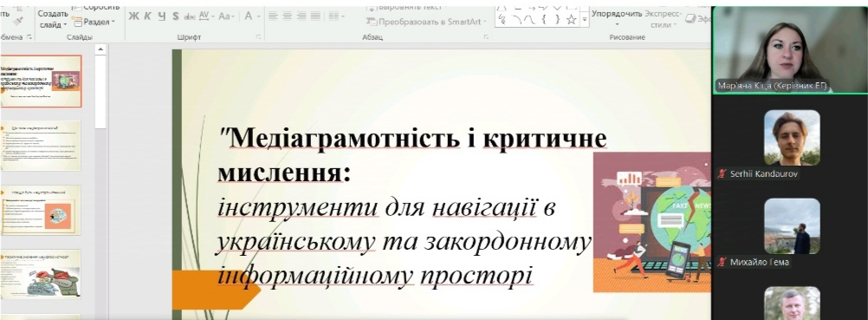This screenshot has width=868, height=320.
Task: Open character spacing (AV) dropdown
Action: click(206, 16)
